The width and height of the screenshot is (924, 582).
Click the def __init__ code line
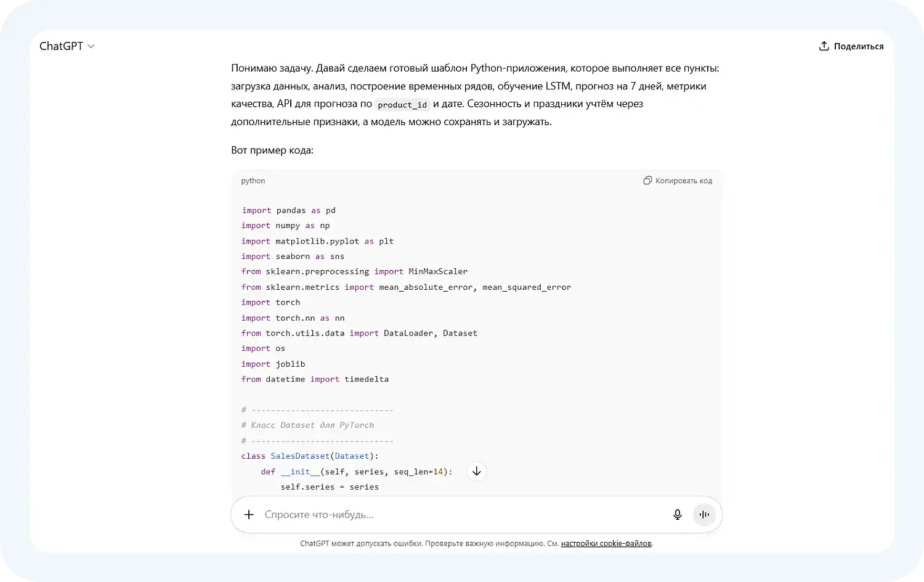(x=357, y=472)
